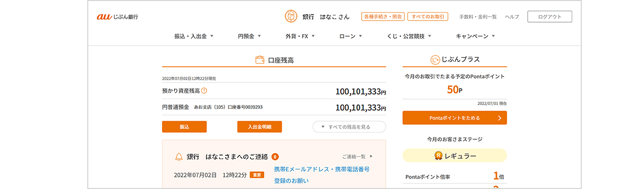
Task: Click the wallet icon beside 口座残高
Action: tap(260, 60)
